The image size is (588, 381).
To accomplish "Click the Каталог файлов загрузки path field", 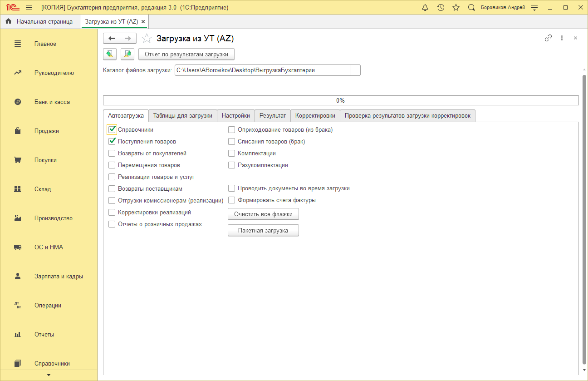I will [262, 70].
